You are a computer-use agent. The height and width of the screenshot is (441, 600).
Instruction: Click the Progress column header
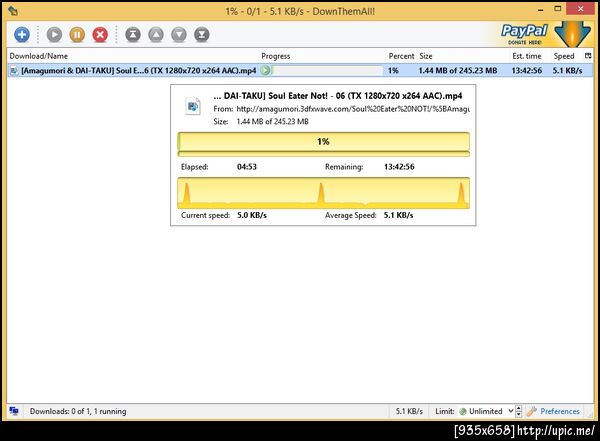click(x=276, y=56)
